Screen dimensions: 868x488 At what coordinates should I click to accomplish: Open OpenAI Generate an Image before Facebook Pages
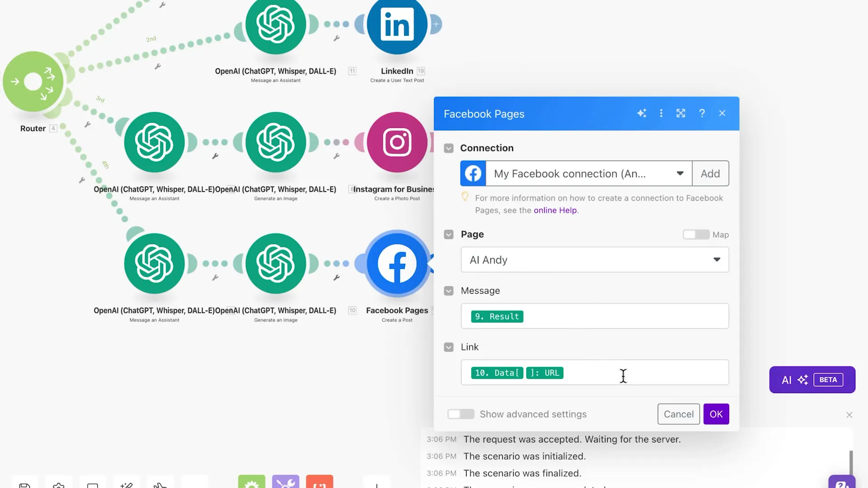[276, 263]
